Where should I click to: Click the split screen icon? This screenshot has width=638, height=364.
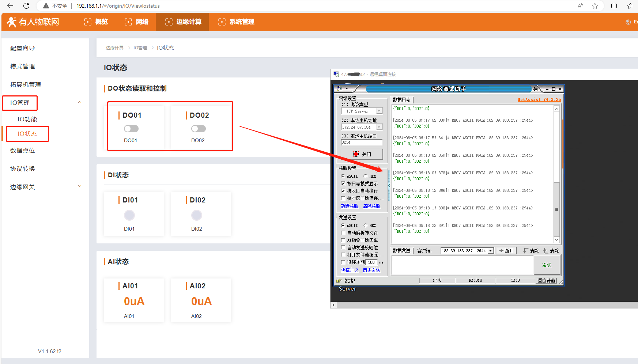pos(614,6)
